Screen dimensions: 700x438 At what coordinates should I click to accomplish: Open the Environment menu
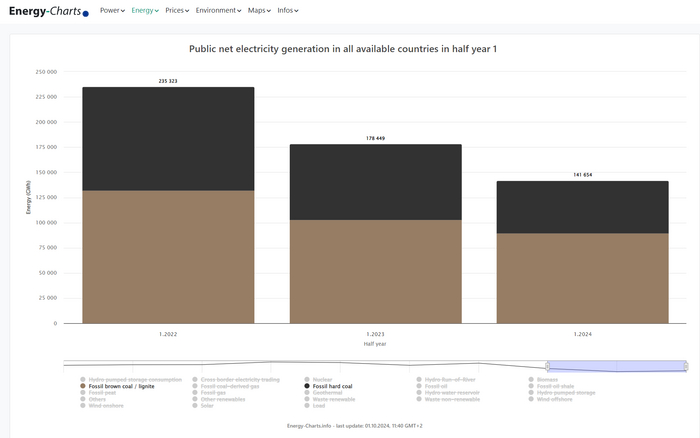click(x=218, y=10)
